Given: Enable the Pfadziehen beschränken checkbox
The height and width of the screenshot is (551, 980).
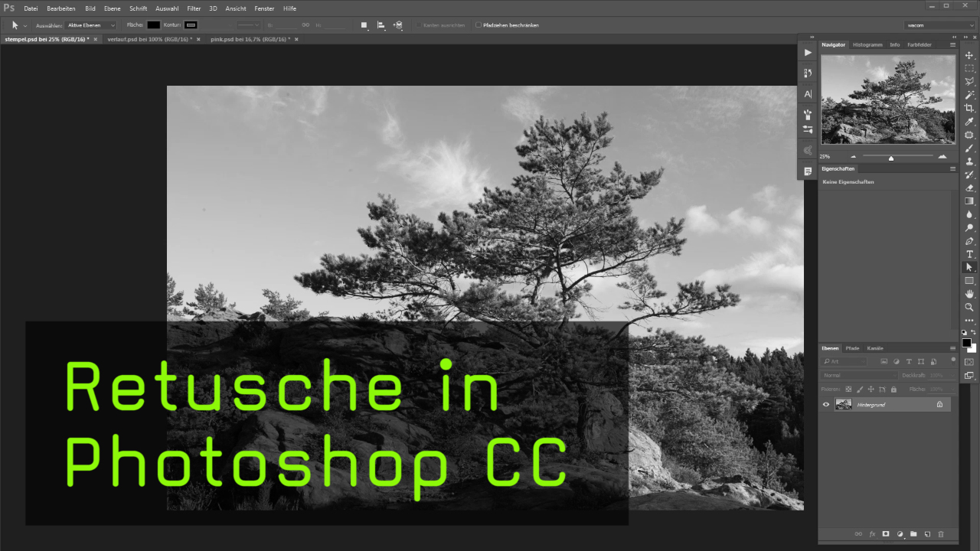Looking at the screenshot, I should pyautogui.click(x=479, y=24).
